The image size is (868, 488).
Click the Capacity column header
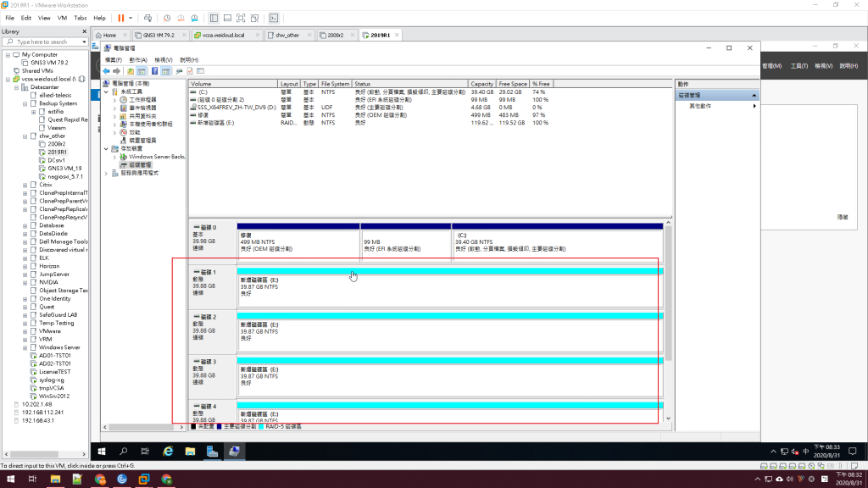click(481, 84)
